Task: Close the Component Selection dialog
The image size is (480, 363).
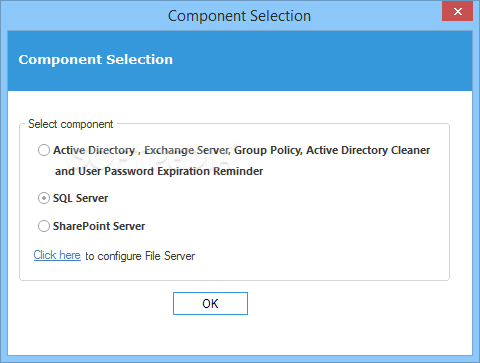Action: [x=458, y=11]
